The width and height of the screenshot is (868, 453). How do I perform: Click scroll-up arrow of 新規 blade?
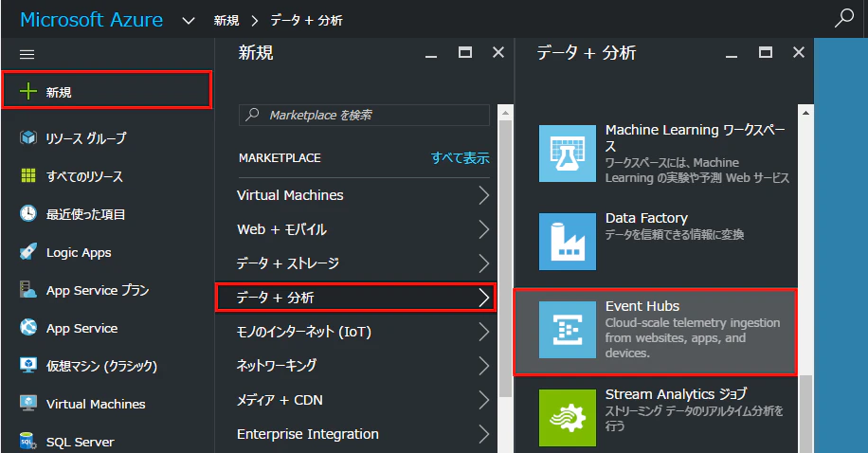tap(505, 113)
